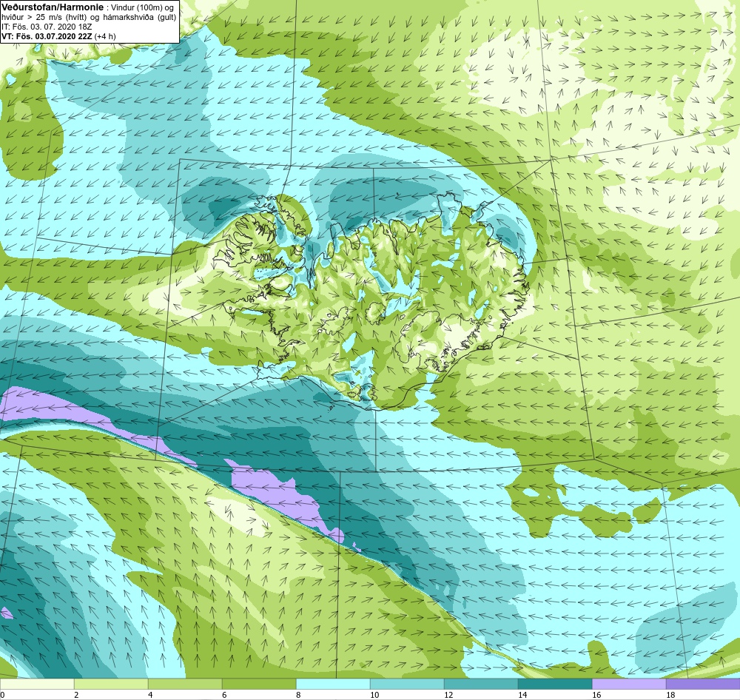The width and height of the screenshot is (740, 700).
Task: Click the '12' scale label
Action: [x=448, y=695]
